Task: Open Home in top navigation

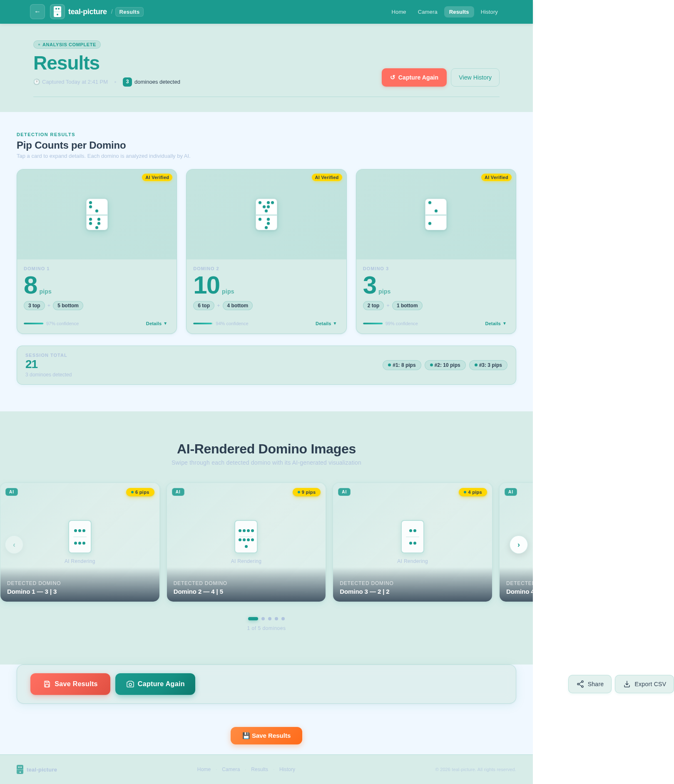Action: click(399, 12)
